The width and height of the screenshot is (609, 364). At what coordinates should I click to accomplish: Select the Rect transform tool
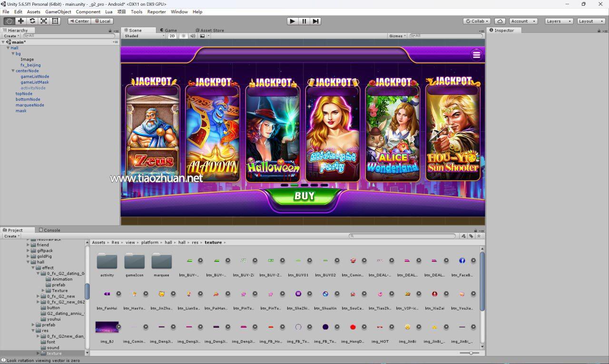[55, 21]
